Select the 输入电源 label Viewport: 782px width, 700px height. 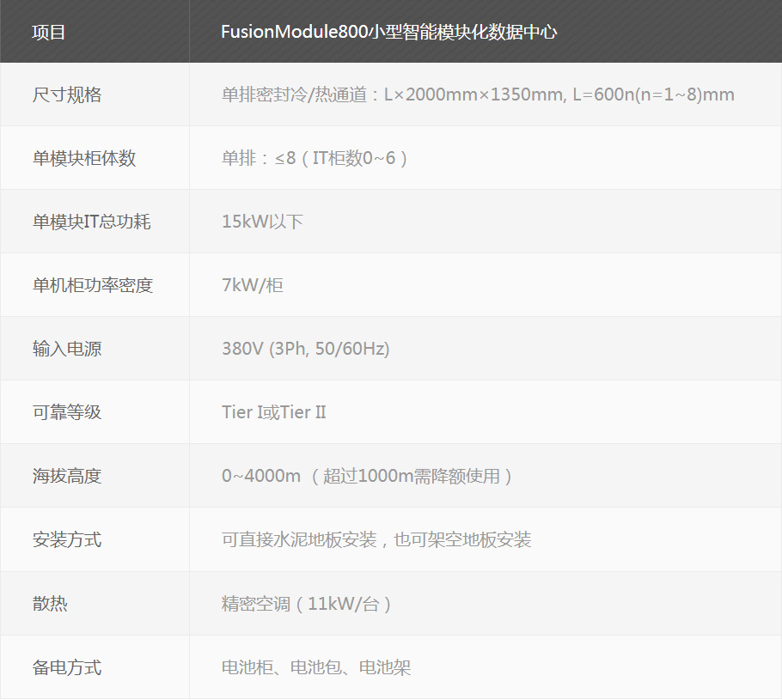(67, 349)
